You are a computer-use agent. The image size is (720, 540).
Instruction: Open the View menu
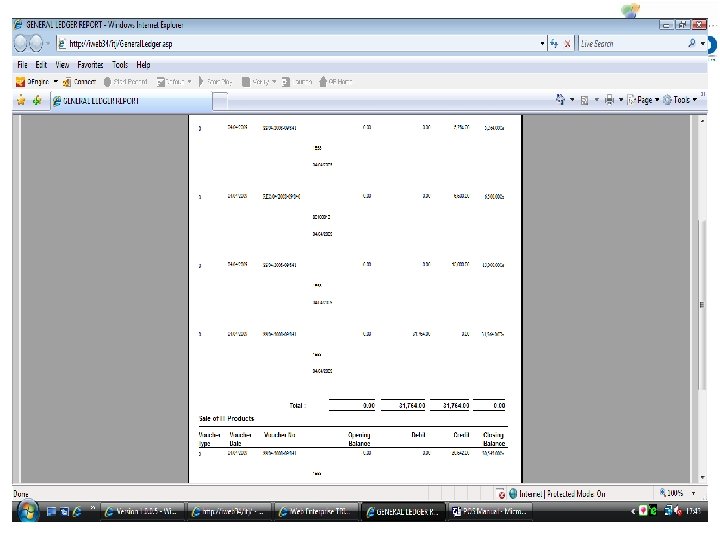(62, 65)
